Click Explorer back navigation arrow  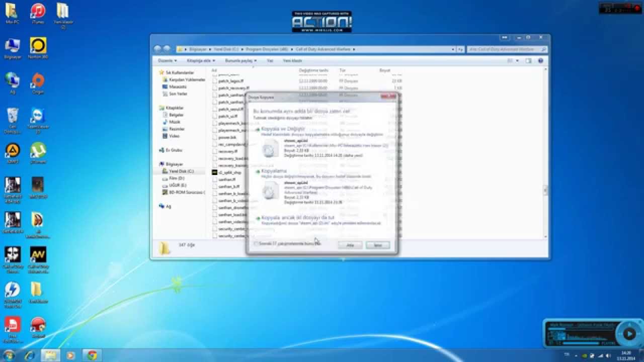pos(157,49)
